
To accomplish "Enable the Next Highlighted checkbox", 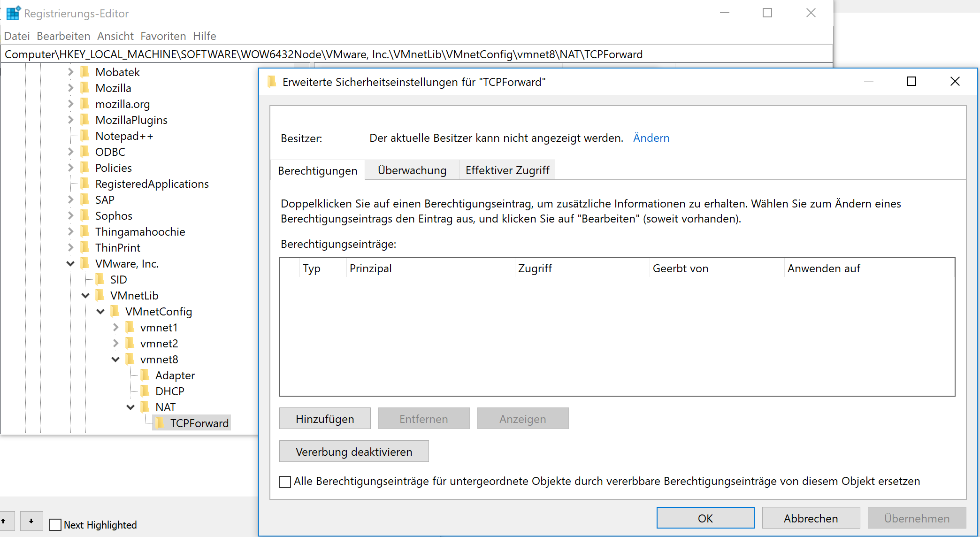I will (x=55, y=525).
